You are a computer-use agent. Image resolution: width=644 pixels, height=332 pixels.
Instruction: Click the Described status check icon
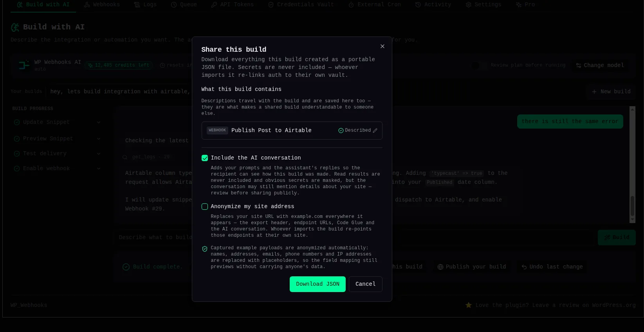341,131
